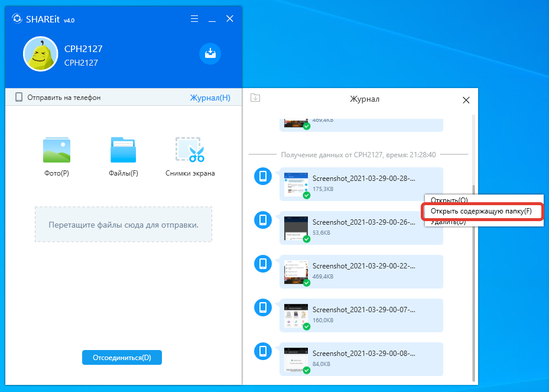Open the Журнал(H) link
This screenshot has width=549, height=392.
coord(210,98)
